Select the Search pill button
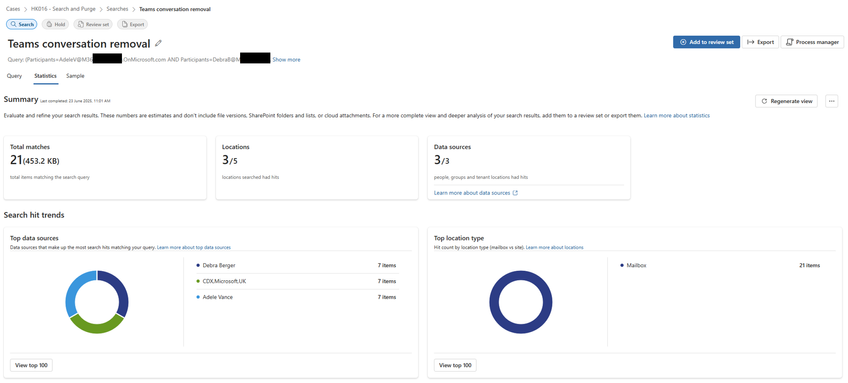Viewport: 848px width, 383px height. click(22, 24)
